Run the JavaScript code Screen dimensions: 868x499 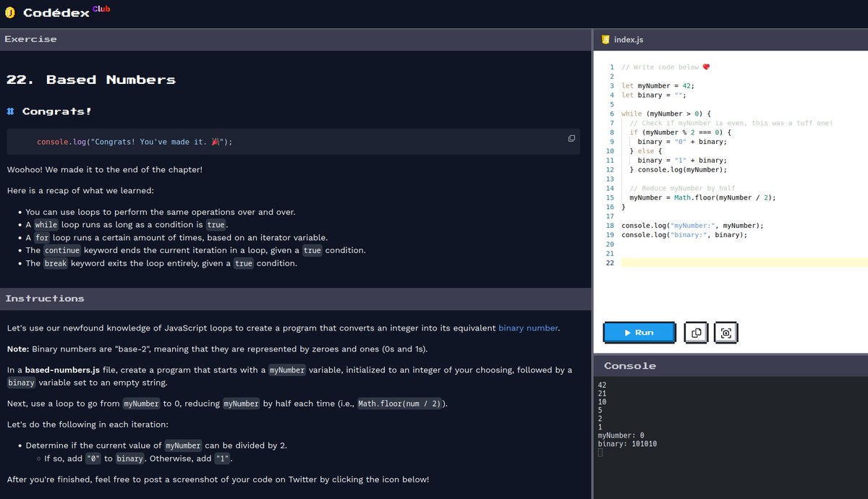click(639, 332)
